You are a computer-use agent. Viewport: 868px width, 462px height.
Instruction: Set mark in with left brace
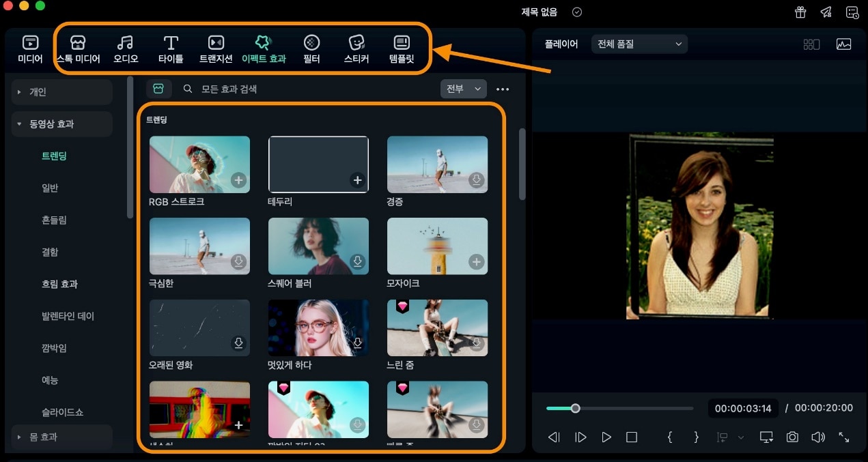[x=670, y=437]
